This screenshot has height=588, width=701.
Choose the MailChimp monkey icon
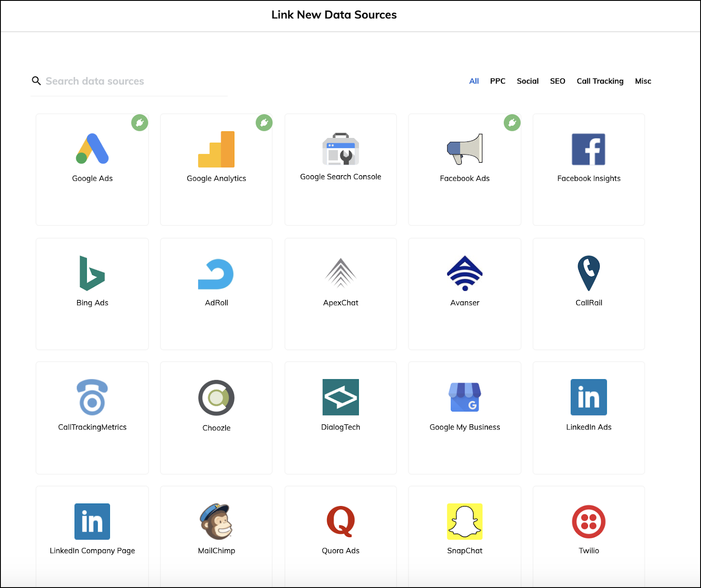pos(216,521)
